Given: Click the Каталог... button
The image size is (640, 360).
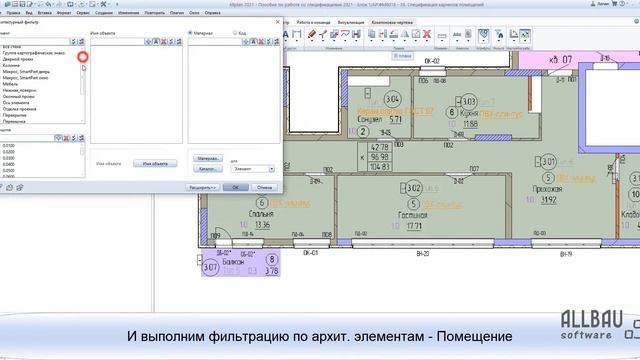Looking at the screenshot, I should coord(208,169).
